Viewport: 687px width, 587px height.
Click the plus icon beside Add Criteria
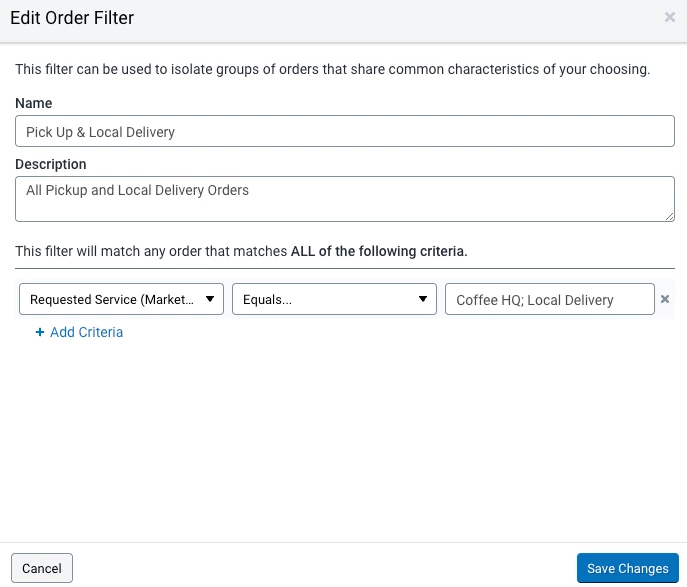coord(40,332)
